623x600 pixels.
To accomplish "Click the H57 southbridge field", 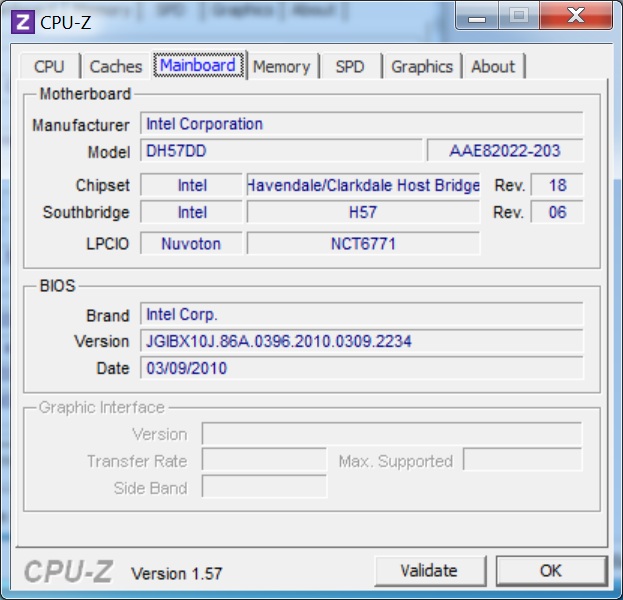I will tap(363, 212).
